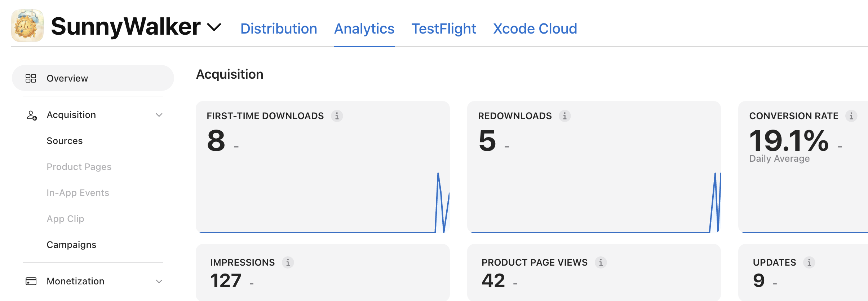Click the 8 first-time downloads value
Screen dimensions: 868x301
pyautogui.click(x=216, y=141)
